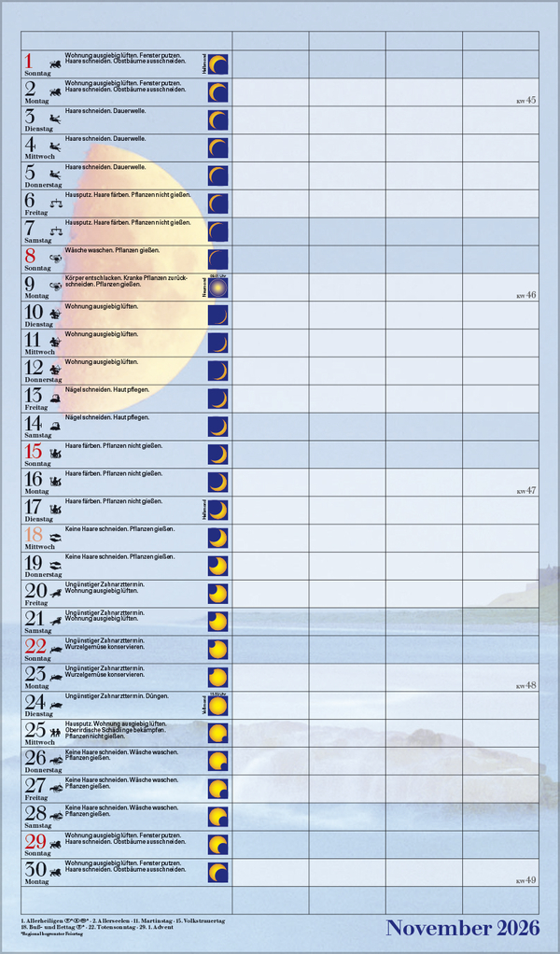The width and height of the screenshot is (560, 954).
Task: Click the KW 48 week label
Action: 525,685
